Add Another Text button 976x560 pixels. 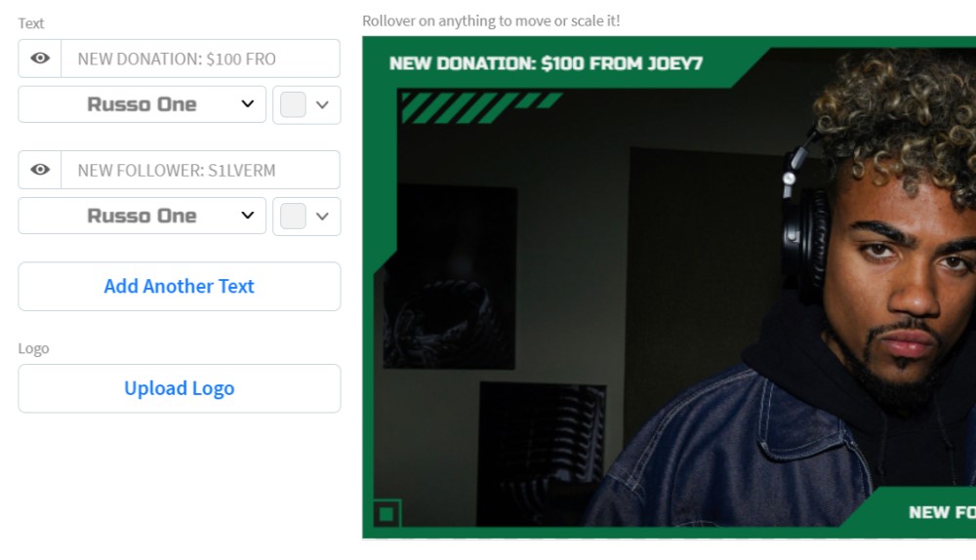coord(180,286)
